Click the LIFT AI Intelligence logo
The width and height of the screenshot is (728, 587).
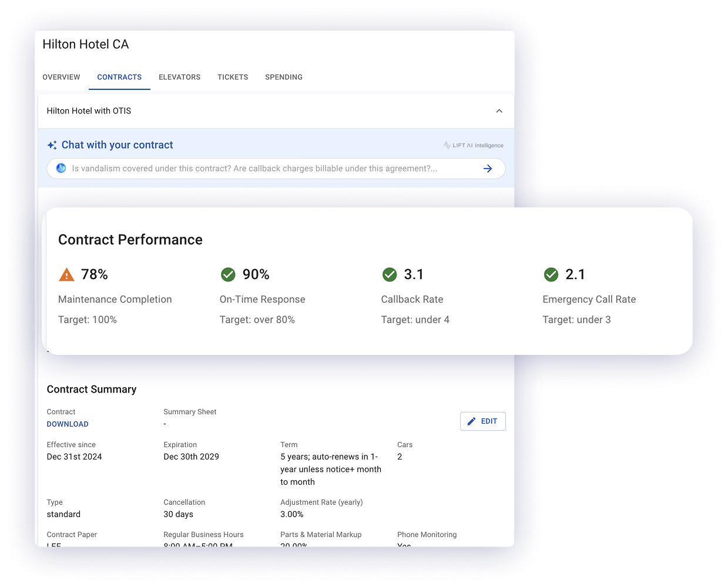474,145
